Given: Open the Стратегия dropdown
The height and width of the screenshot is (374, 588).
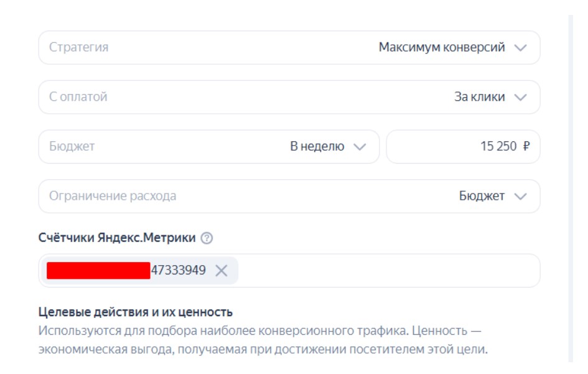Looking at the screenshot, I should click(x=289, y=48).
